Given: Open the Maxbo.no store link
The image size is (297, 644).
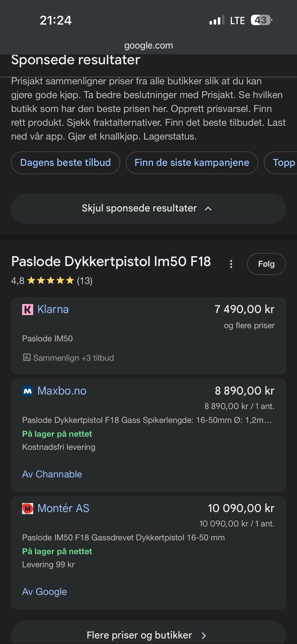Looking at the screenshot, I should tap(62, 391).
